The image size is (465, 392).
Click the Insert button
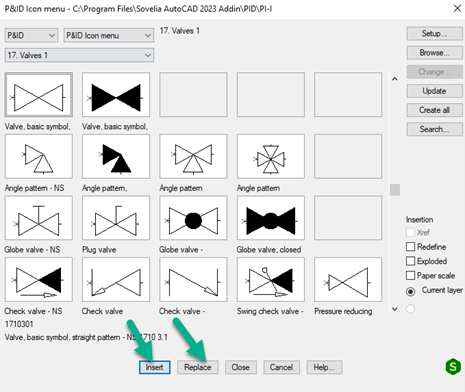click(x=155, y=367)
